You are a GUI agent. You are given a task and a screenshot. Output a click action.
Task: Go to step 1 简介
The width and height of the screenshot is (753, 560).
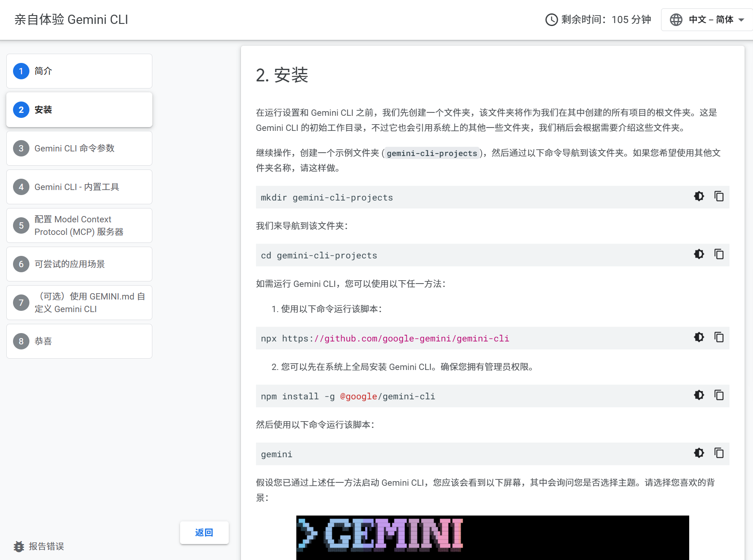click(x=79, y=71)
